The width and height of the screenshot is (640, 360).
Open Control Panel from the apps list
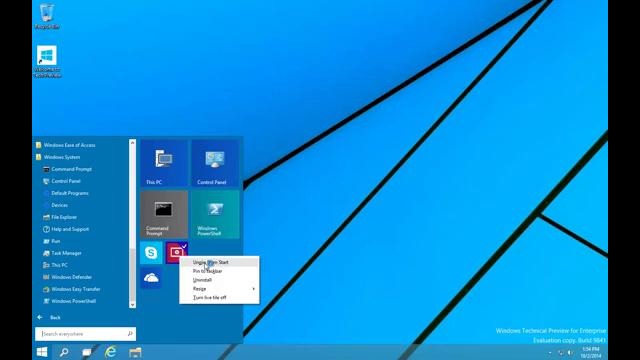62,181
